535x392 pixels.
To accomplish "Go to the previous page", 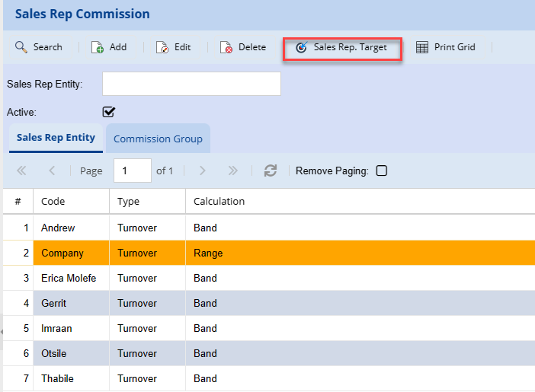I will [52, 171].
